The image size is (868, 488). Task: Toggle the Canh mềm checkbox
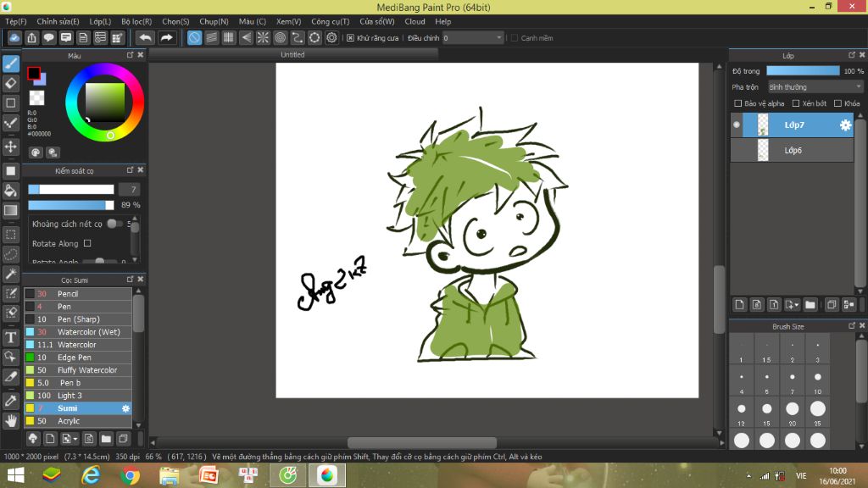coord(515,37)
